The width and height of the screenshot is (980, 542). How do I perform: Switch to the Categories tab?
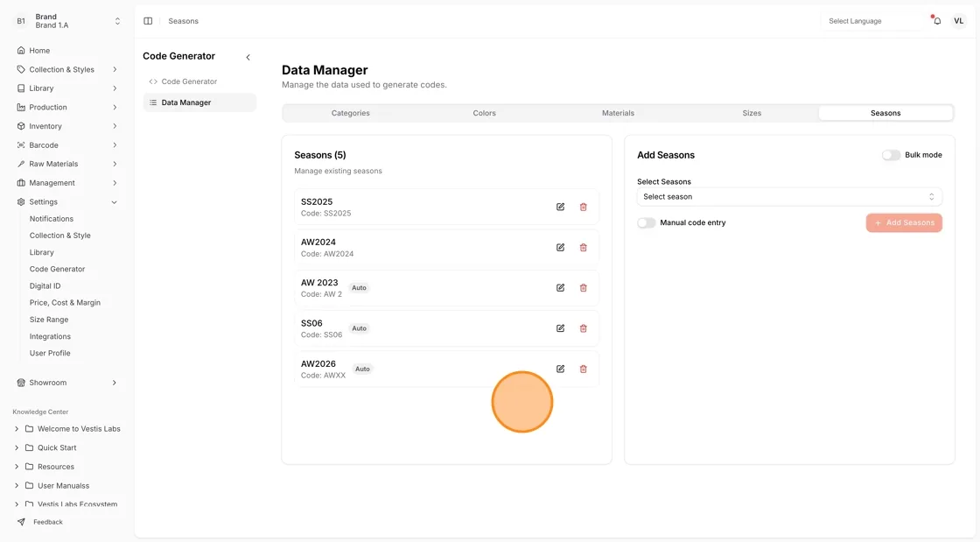[350, 113]
